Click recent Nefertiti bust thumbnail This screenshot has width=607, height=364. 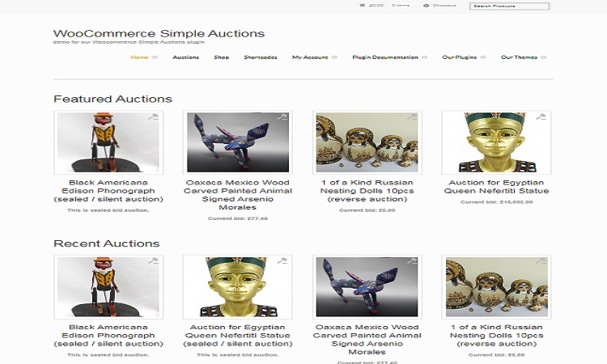tap(238, 287)
